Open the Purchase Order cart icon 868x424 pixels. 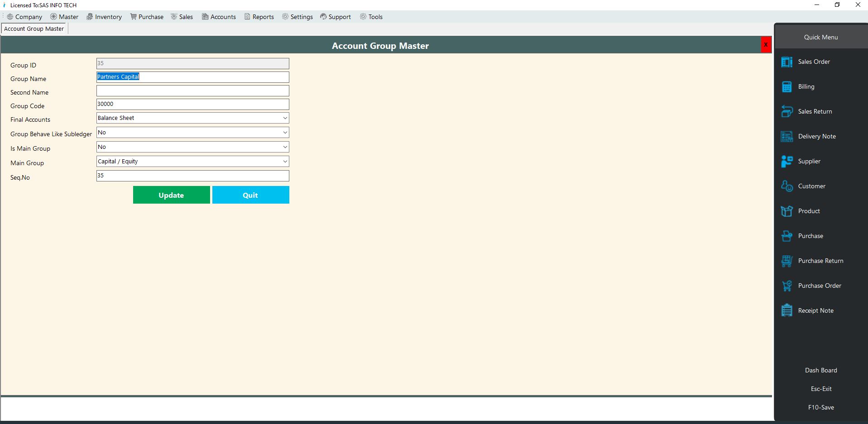(787, 286)
